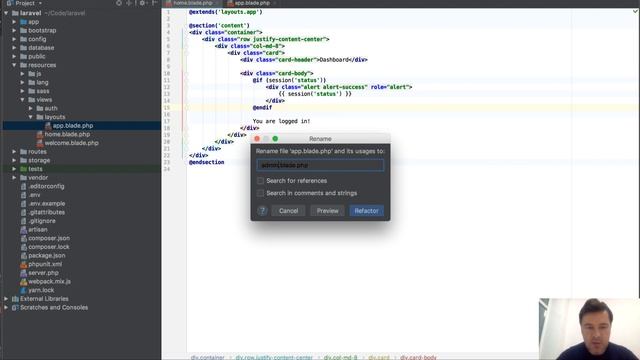Open project panel settings gear icon
Image resolution: width=640 pixels, height=360 pixels.
point(142,3)
